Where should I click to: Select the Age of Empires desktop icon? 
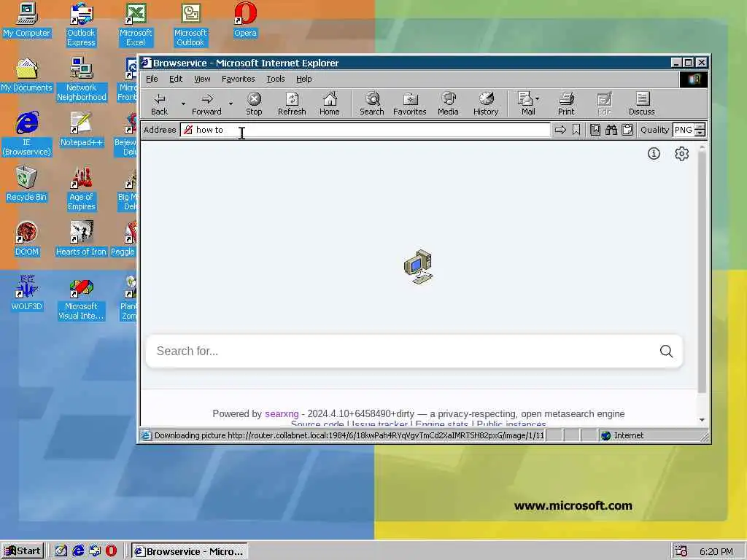tap(81, 189)
